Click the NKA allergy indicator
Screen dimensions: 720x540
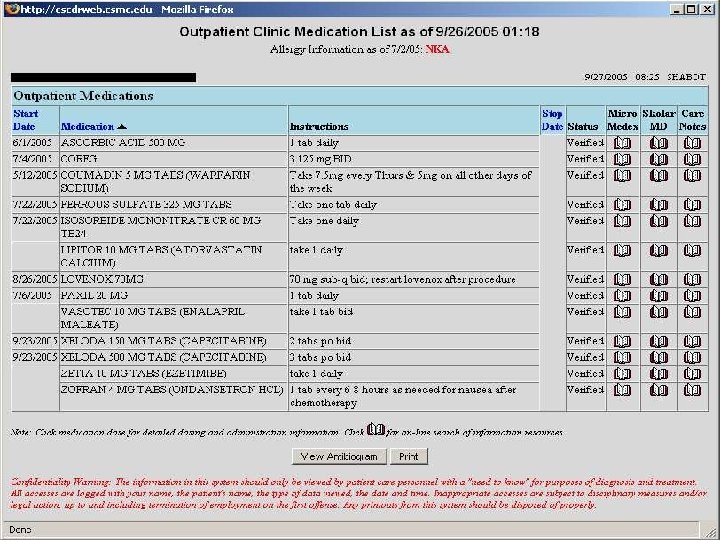coord(437,49)
